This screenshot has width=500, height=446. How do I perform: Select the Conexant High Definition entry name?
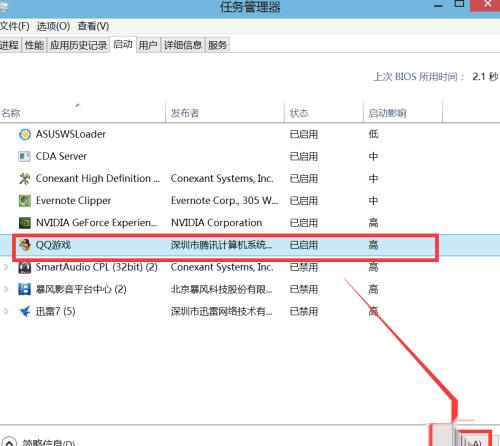coord(98,179)
